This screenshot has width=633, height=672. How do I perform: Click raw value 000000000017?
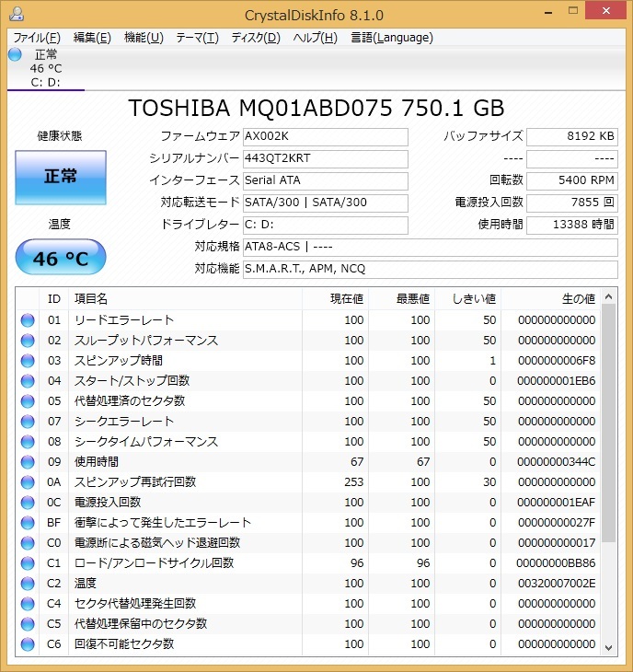557,542
